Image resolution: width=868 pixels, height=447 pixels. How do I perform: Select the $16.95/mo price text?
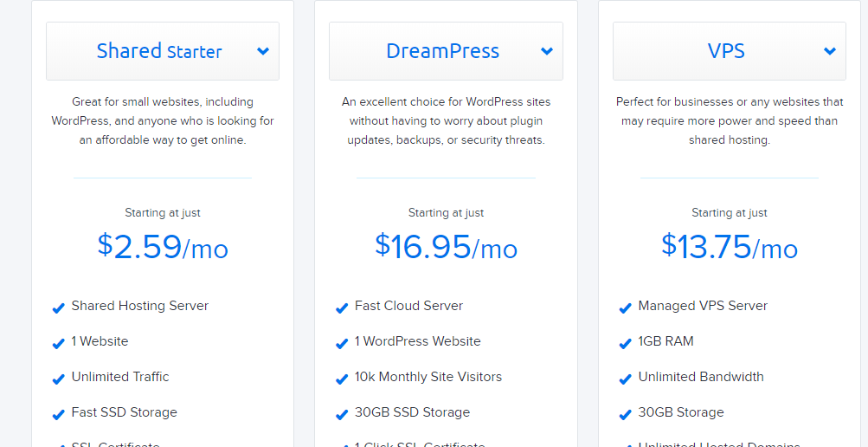447,247
